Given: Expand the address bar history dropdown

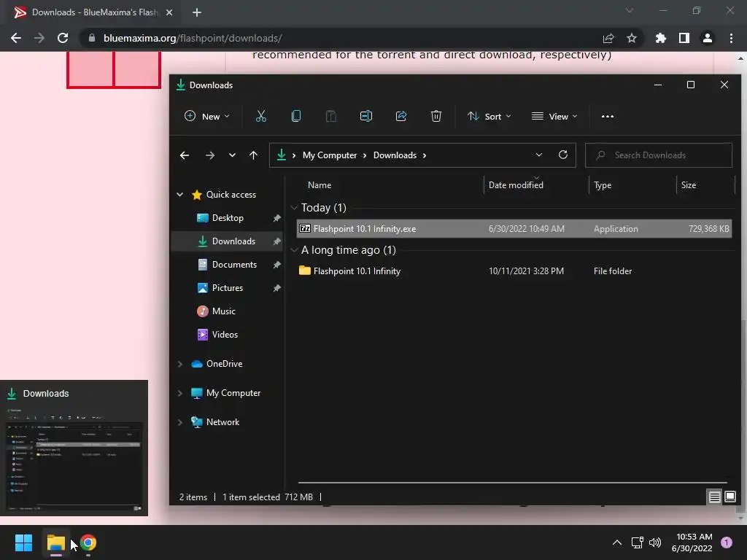Looking at the screenshot, I should (539, 155).
